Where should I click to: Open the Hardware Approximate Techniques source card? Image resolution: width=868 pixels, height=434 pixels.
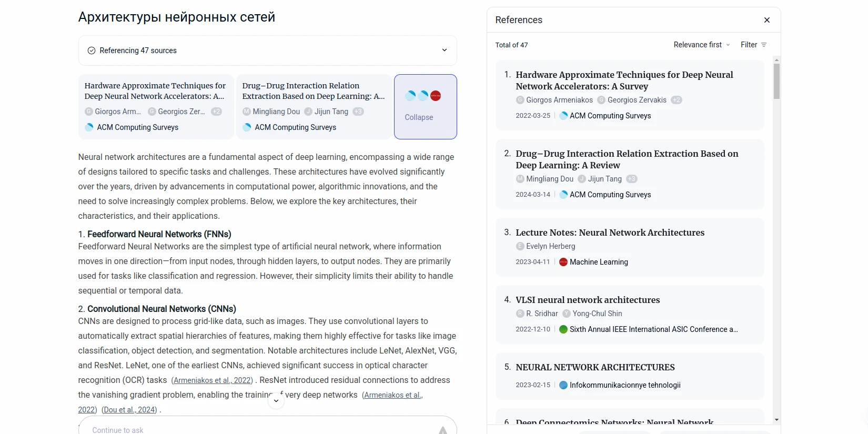coord(156,107)
